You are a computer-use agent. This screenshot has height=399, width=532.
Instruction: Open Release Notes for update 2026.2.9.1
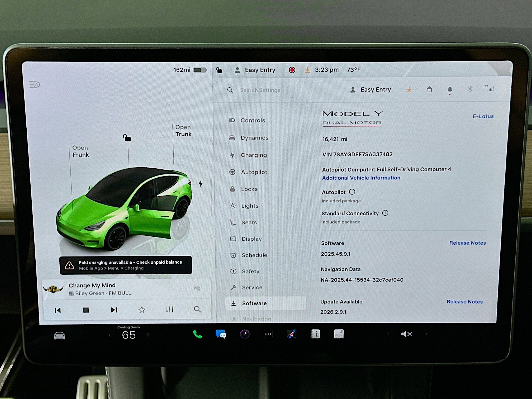click(465, 302)
